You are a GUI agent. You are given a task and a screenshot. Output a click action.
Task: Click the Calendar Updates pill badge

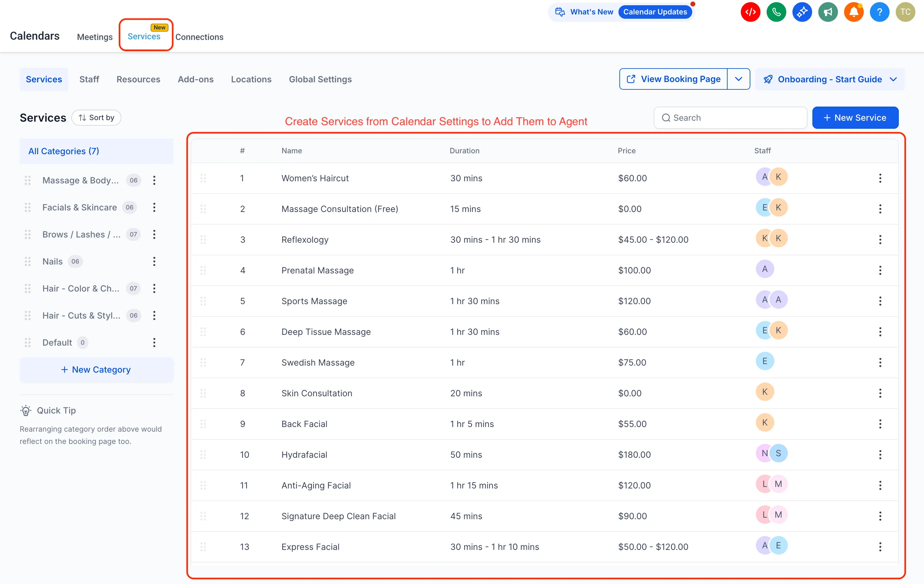pyautogui.click(x=655, y=11)
